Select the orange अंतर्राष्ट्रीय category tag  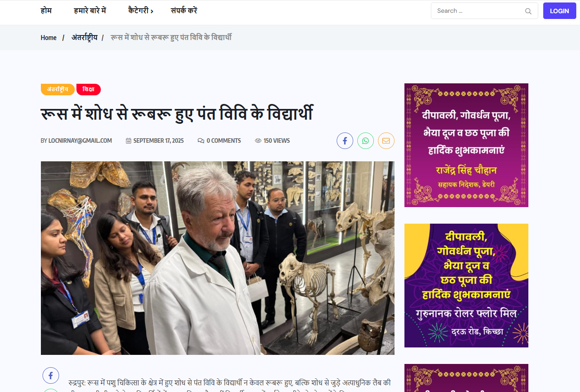point(57,89)
